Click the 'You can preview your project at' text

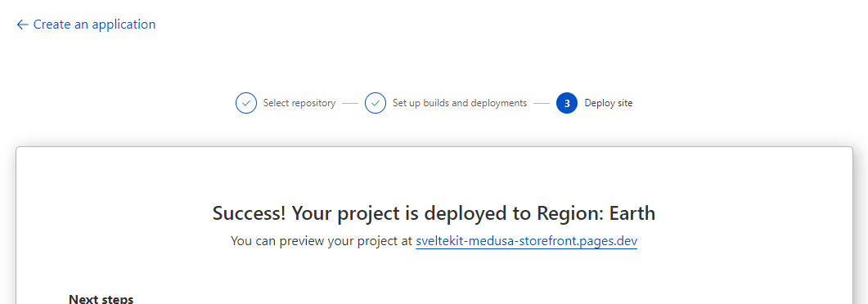[322, 241]
